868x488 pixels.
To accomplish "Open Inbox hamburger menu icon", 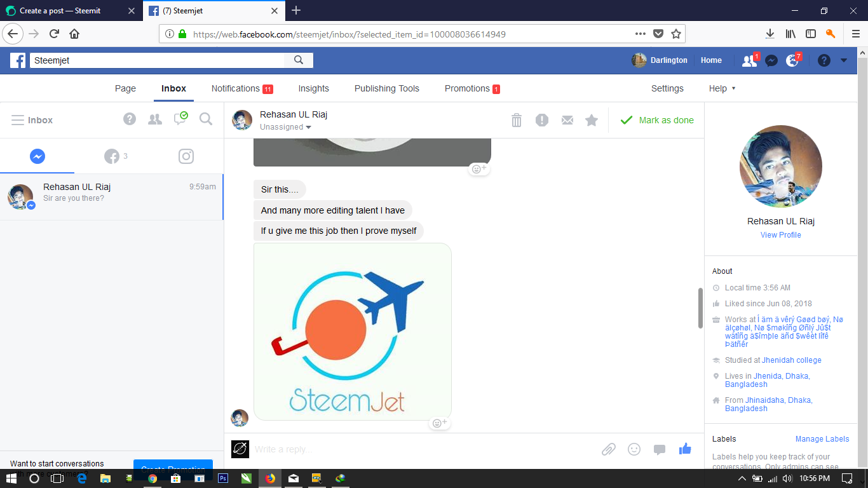I will pos(18,120).
